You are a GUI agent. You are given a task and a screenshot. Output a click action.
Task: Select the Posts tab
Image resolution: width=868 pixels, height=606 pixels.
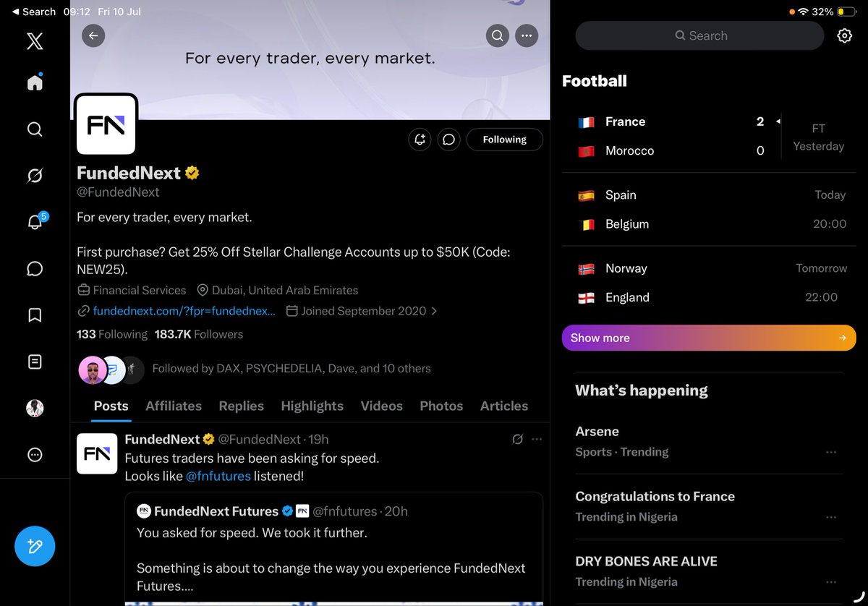111,406
